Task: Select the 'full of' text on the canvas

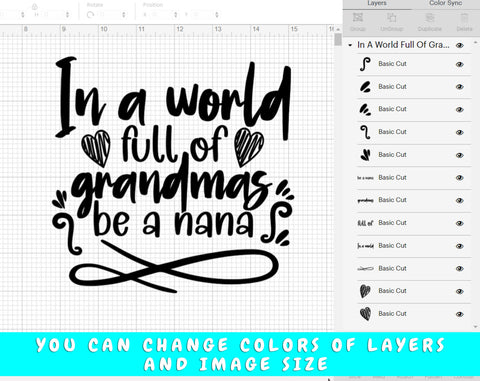Action: [x=174, y=144]
